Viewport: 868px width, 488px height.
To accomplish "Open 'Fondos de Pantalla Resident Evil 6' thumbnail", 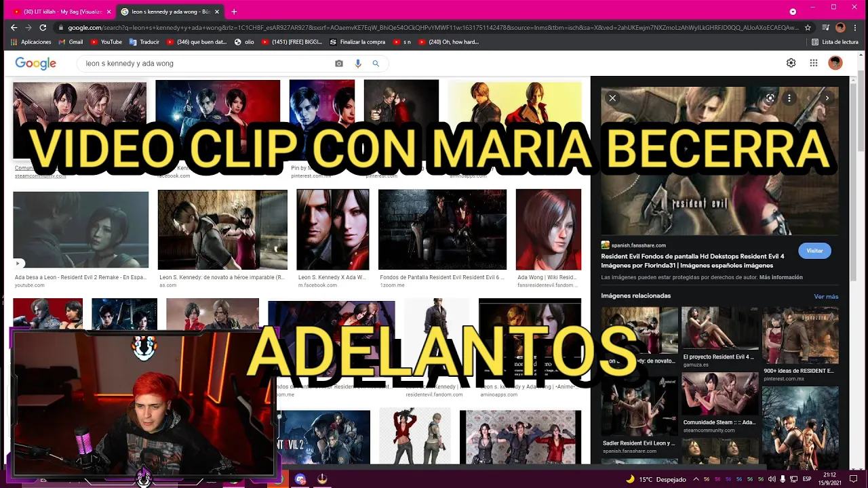I will pyautogui.click(x=442, y=230).
